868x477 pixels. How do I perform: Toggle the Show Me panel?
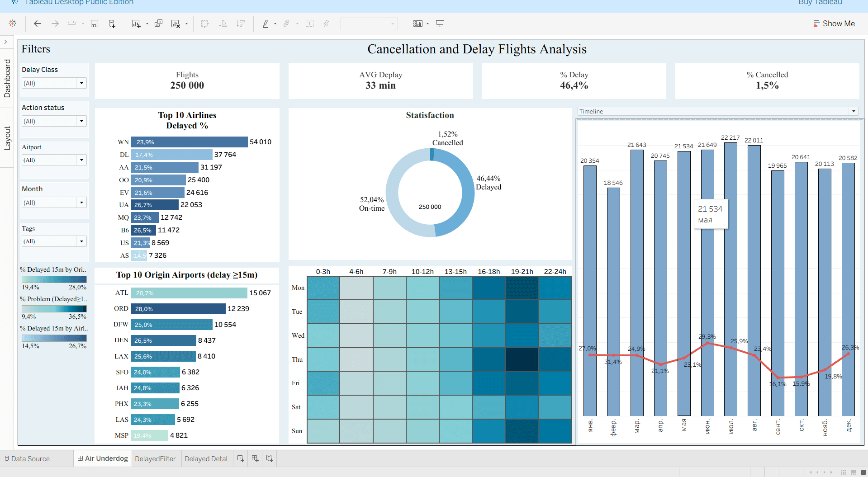(x=834, y=24)
